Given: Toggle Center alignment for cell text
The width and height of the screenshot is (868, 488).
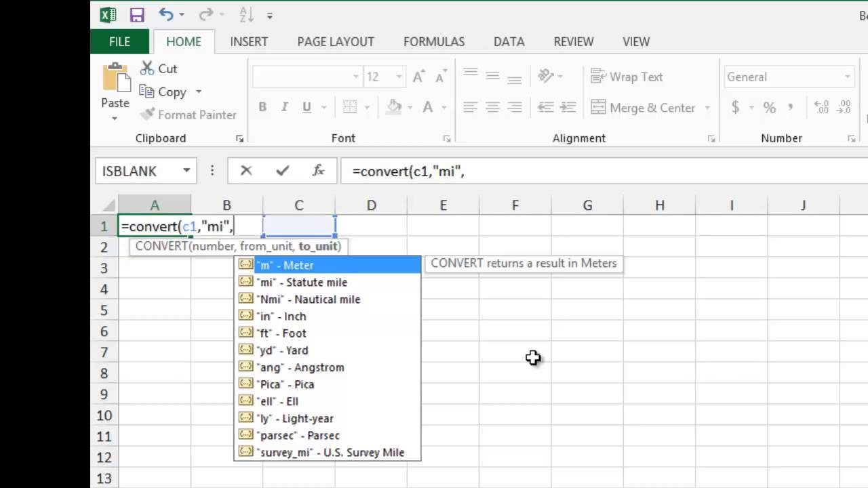Looking at the screenshot, I should click(492, 107).
